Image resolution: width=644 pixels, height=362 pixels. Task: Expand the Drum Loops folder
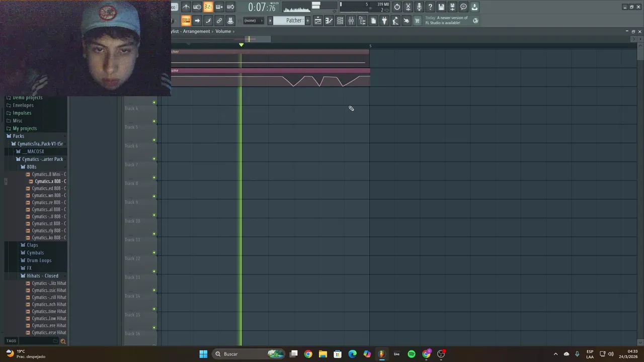(x=39, y=260)
